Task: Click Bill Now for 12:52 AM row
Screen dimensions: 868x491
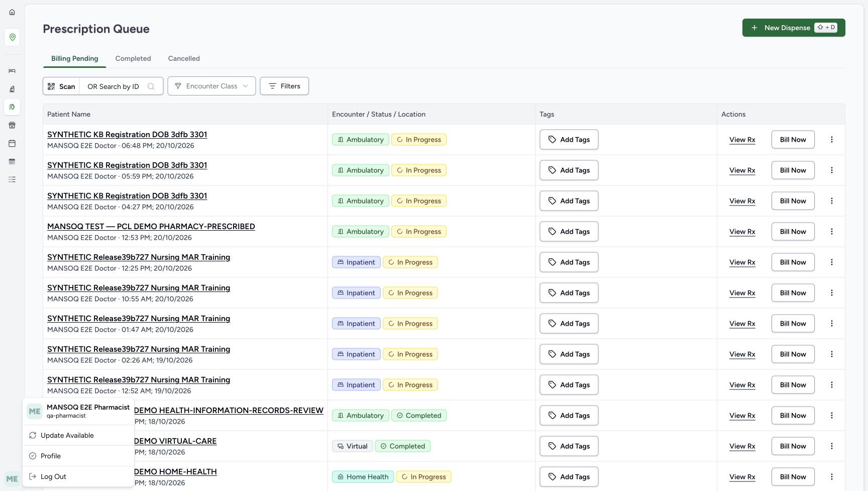Action: (793, 385)
